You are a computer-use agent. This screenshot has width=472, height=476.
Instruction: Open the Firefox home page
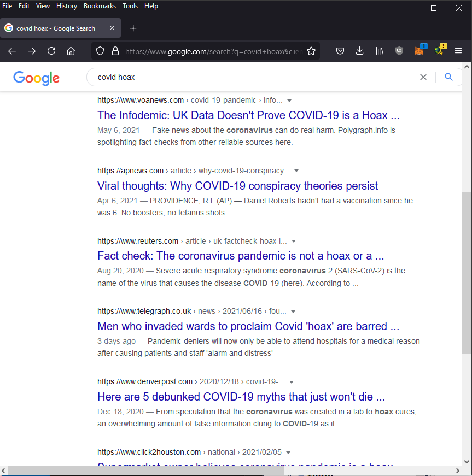71,51
